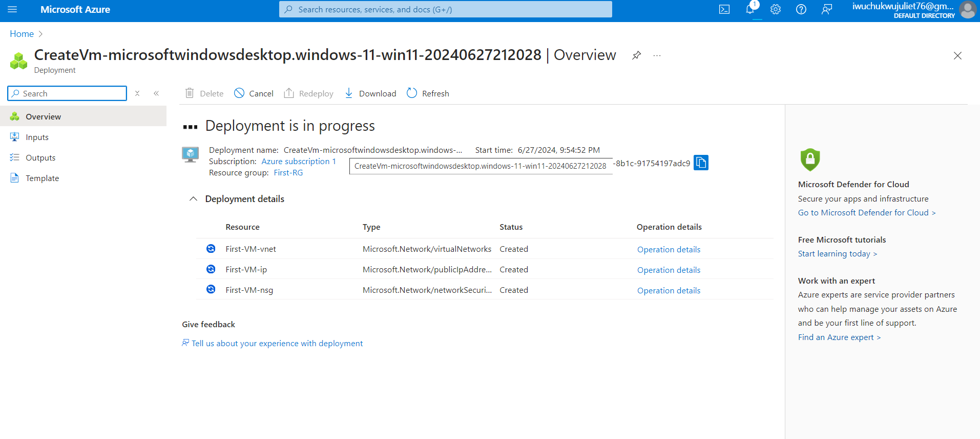Focus the global search resources bar

click(x=446, y=9)
